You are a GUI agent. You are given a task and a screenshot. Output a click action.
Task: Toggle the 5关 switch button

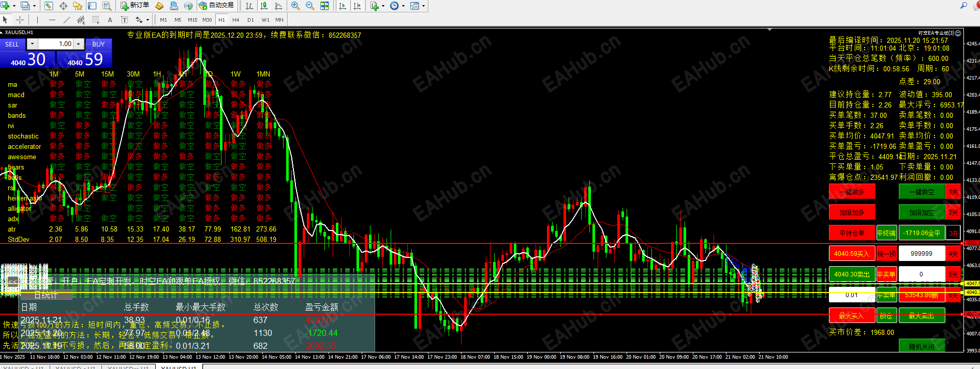click(953, 274)
